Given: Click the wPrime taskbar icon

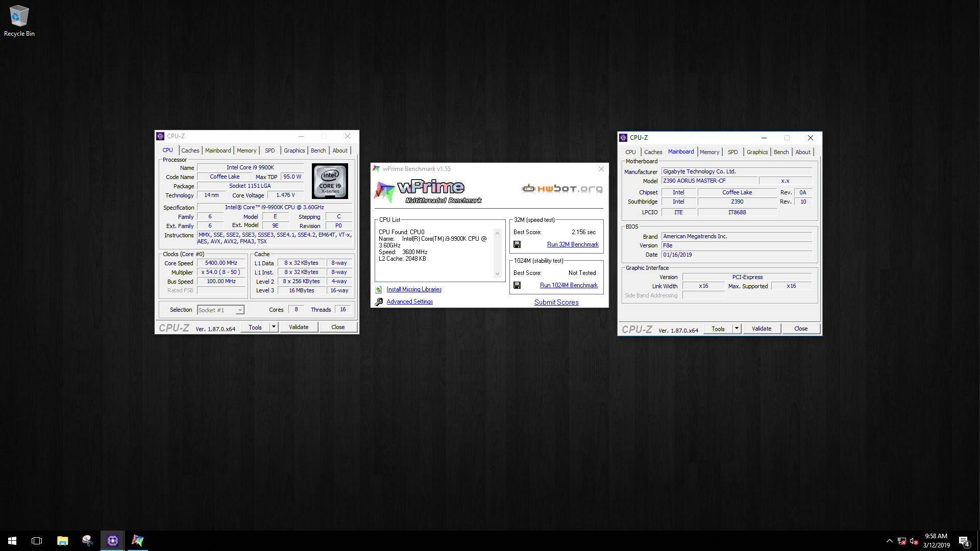Looking at the screenshot, I should 137,540.
